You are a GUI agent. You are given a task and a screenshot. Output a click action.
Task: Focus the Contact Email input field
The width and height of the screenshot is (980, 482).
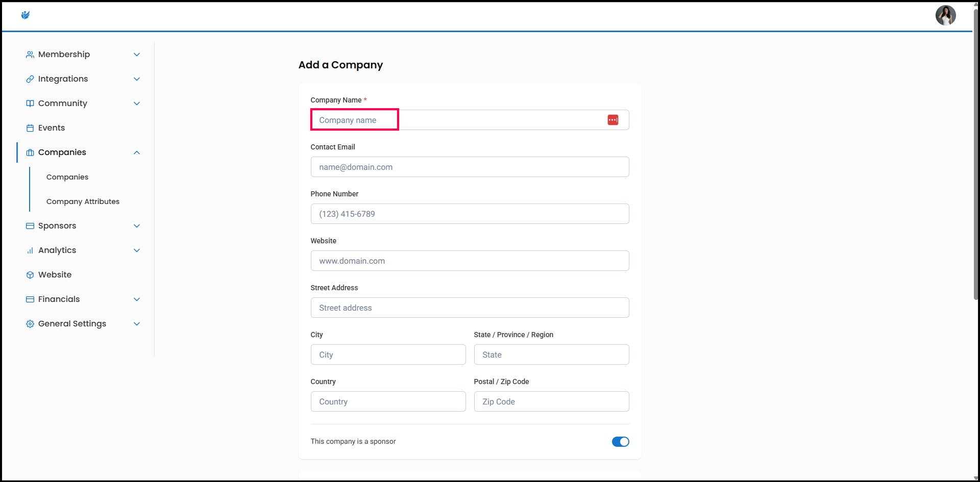click(x=470, y=167)
